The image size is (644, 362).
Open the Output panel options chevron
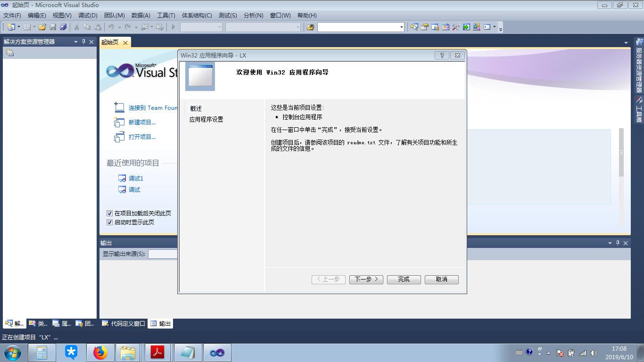(609, 243)
